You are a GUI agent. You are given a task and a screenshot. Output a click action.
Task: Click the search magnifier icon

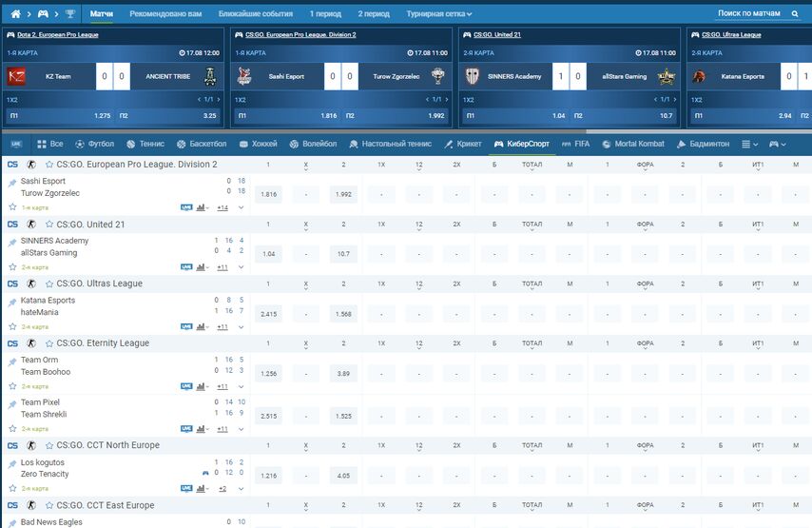click(x=795, y=13)
